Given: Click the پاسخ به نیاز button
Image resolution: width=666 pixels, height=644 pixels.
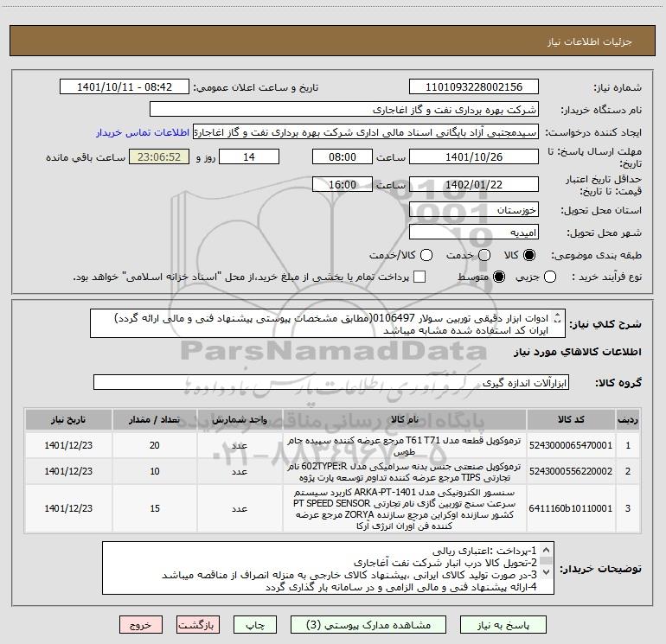Looking at the screenshot, I should 503,625.
